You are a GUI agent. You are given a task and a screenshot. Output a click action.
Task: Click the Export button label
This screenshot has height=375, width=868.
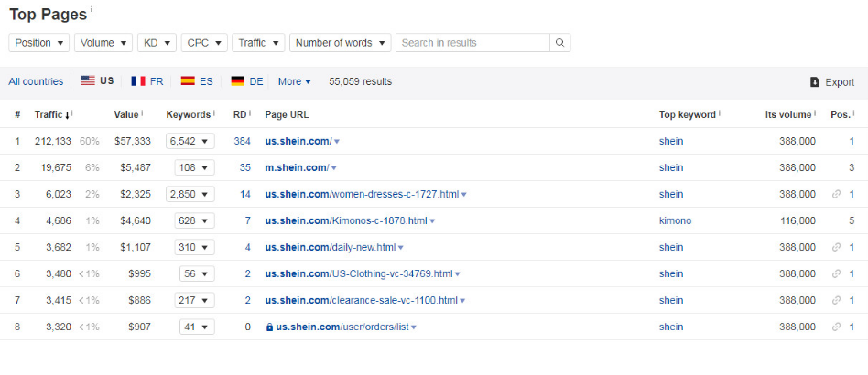tap(840, 81)
